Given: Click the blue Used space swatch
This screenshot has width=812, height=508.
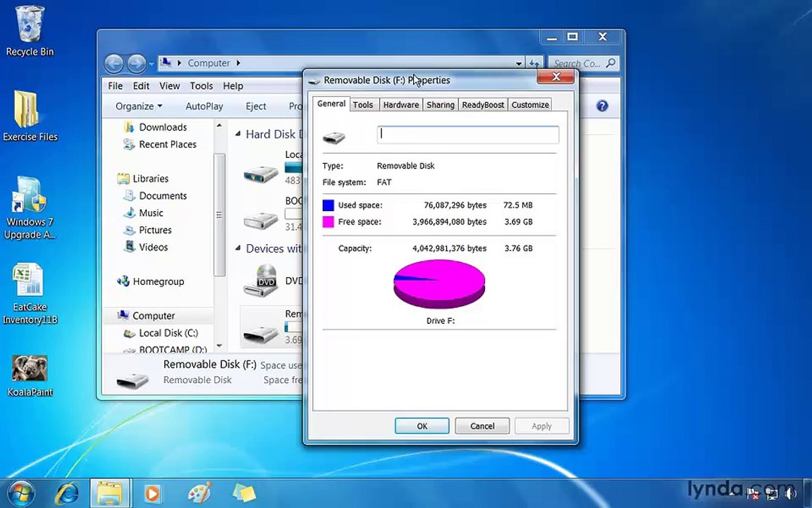Looking at the screenshot, I should point(328,205).
